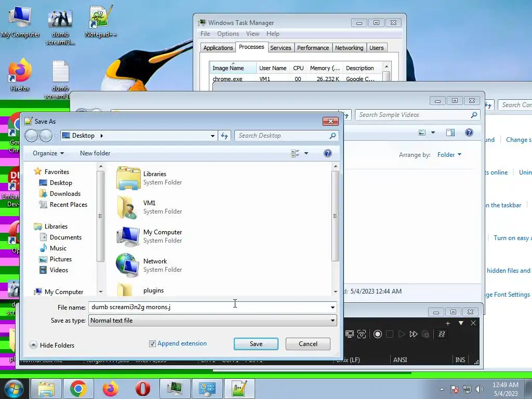Image resolution: width=532 pixels, height=399 pixels.
Task: Click the Back arrow in Save As dialog
Action: tap(32, 136)
